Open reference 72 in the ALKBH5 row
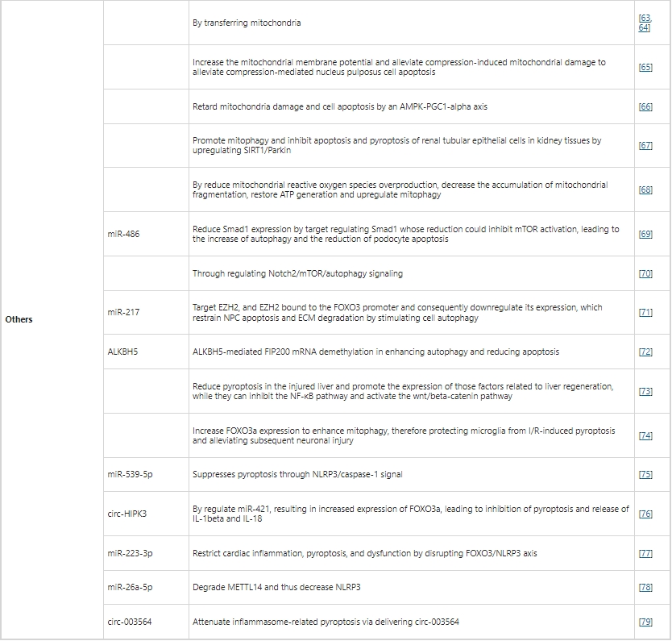Viewport: 672px width, 641px height. click(x=645, y=352)
